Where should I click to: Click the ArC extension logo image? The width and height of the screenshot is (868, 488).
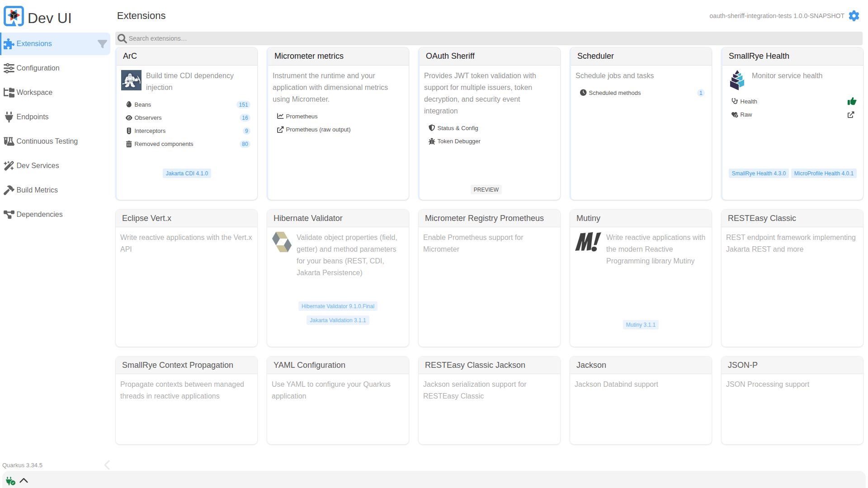point(131,80)
